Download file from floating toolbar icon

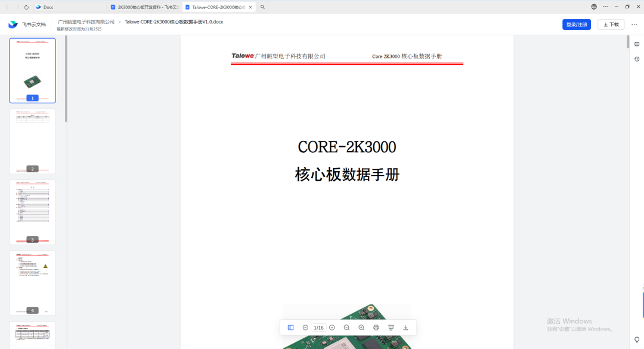tap(406, 328)
